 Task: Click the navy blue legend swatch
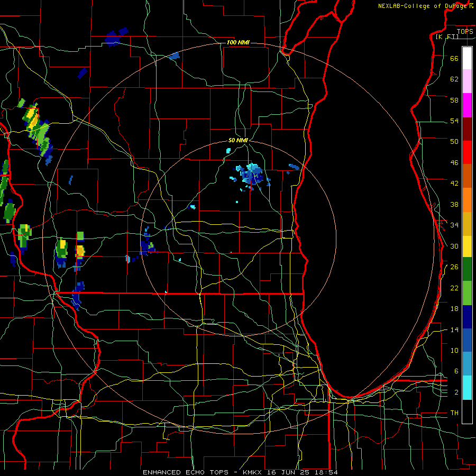click(x=467, y=317)
